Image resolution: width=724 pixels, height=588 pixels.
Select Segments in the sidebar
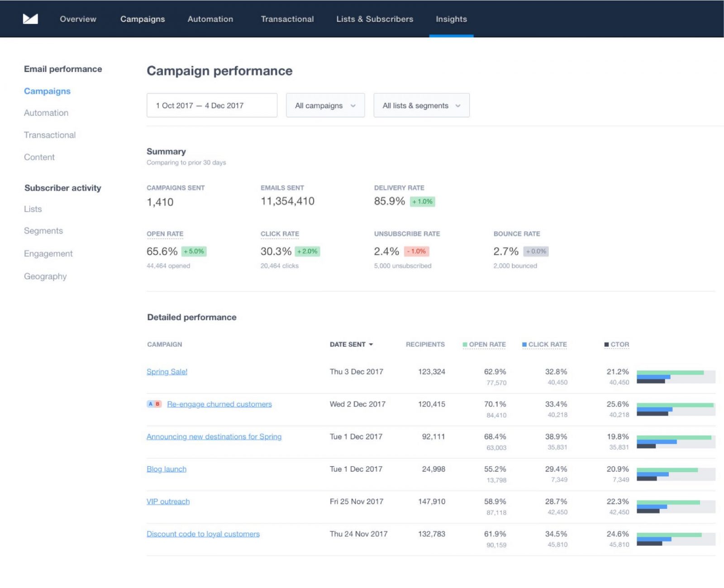[x=43, y=230]
